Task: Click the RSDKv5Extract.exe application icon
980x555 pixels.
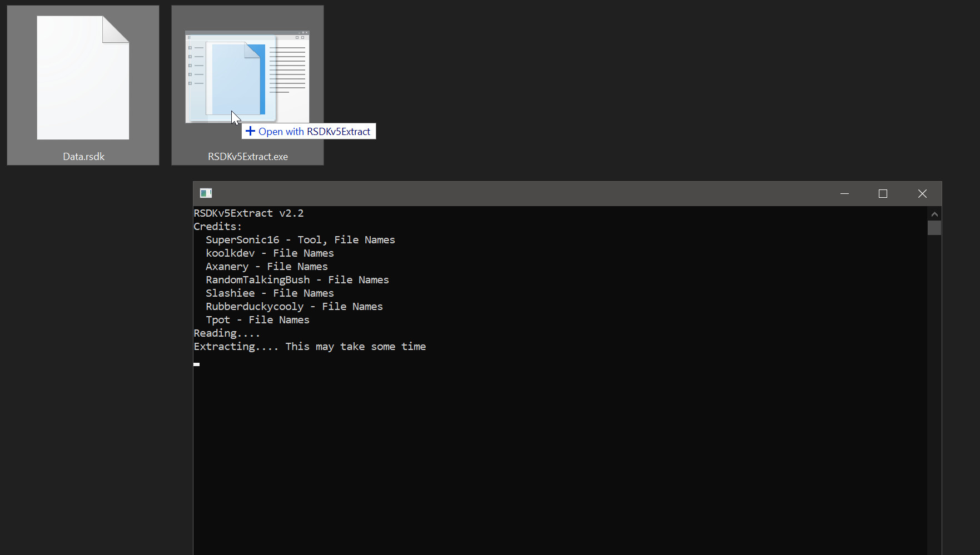Action: (x=247, y=77)
